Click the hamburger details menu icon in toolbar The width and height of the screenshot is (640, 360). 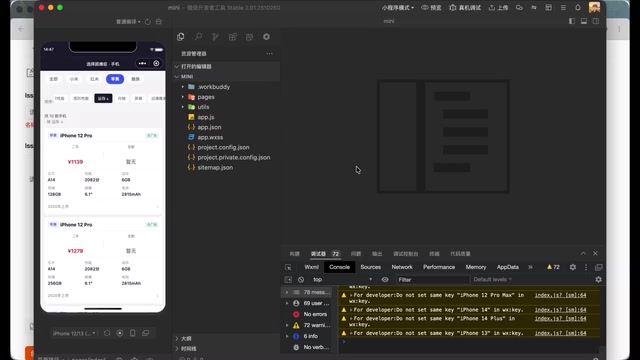(x=563, y=8)
